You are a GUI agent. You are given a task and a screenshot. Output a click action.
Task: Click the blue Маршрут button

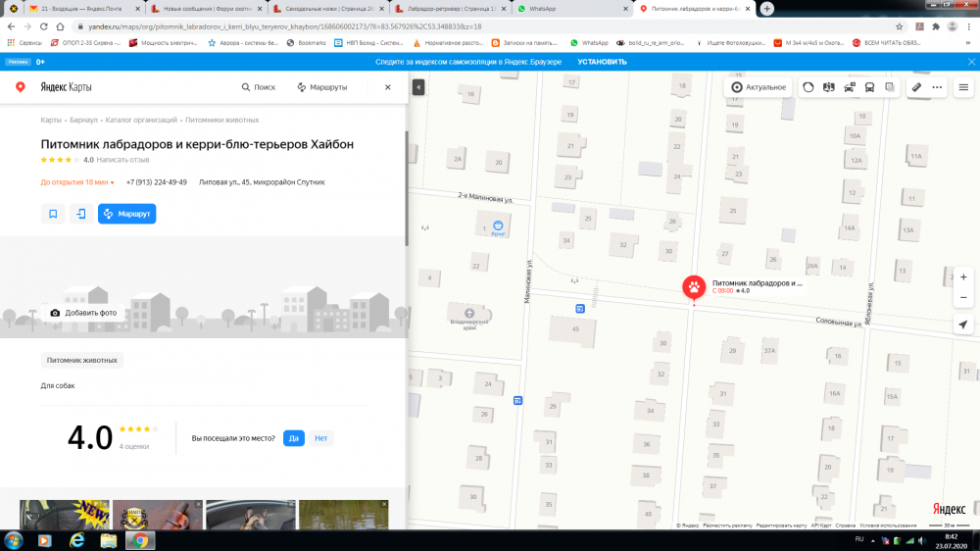pyautogui.click(x=126, y=214)
